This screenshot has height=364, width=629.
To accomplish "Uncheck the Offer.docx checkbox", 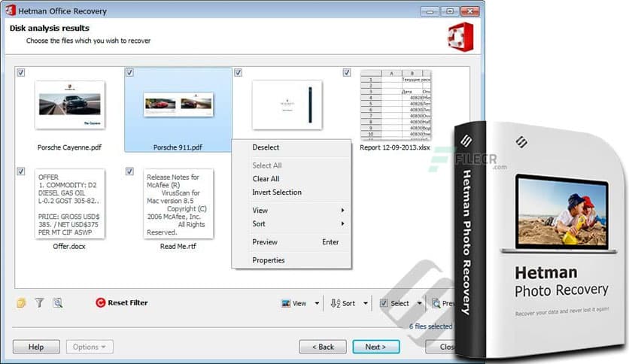I will click(21, 171).
